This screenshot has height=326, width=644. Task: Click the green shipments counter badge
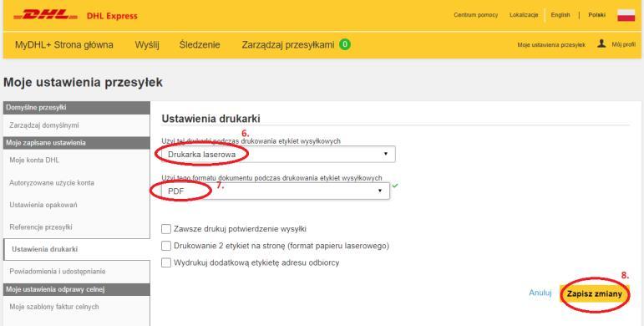click(345, 44)
